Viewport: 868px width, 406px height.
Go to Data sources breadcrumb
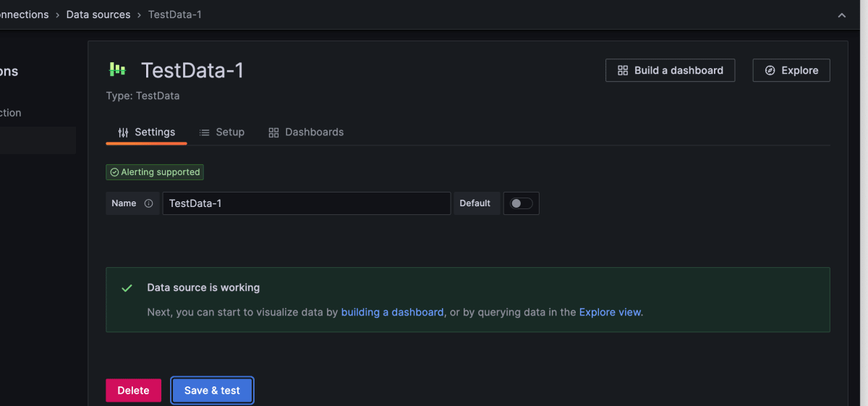98,14
